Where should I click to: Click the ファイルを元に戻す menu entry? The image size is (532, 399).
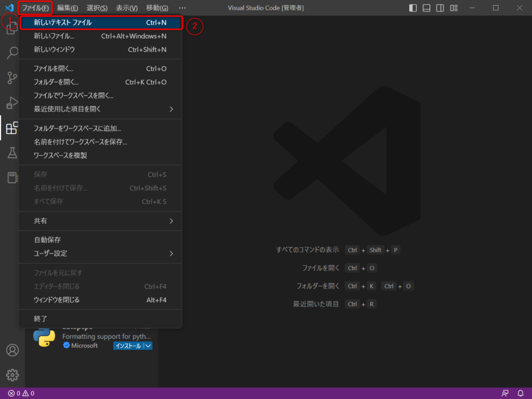(100, 273)
